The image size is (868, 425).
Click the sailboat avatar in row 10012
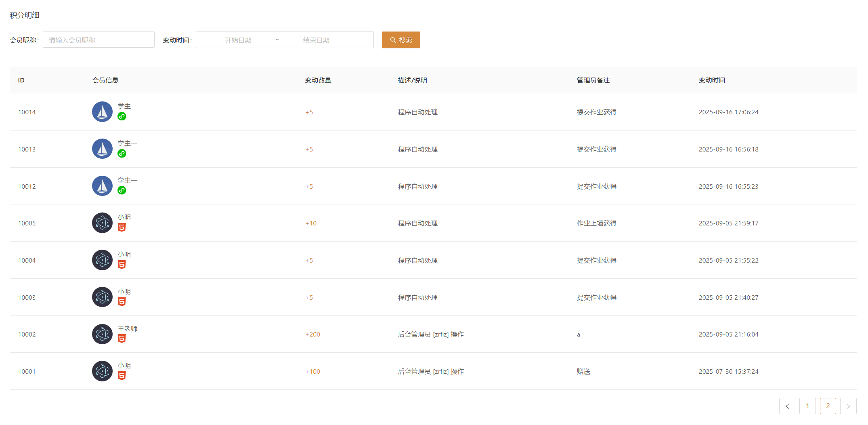point(102,186)
